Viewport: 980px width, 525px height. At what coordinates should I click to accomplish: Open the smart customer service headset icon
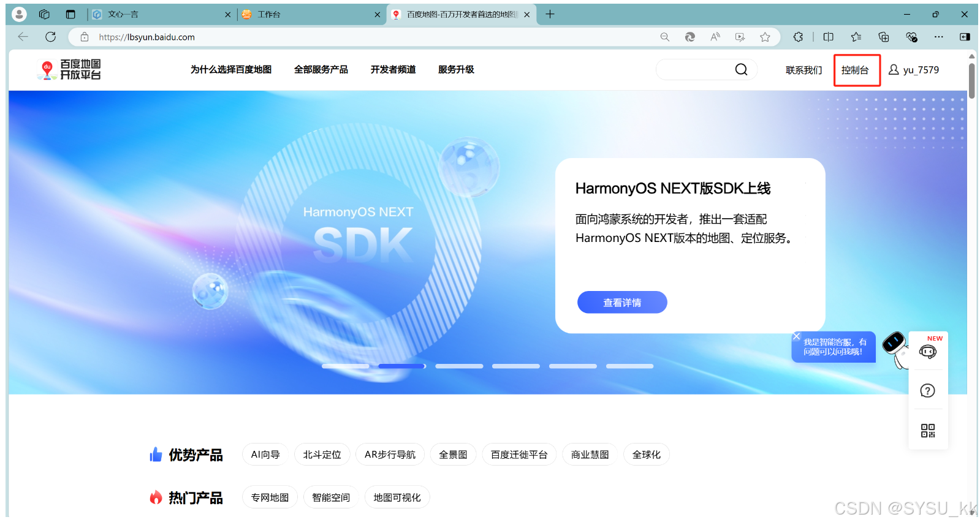(927, 352)
